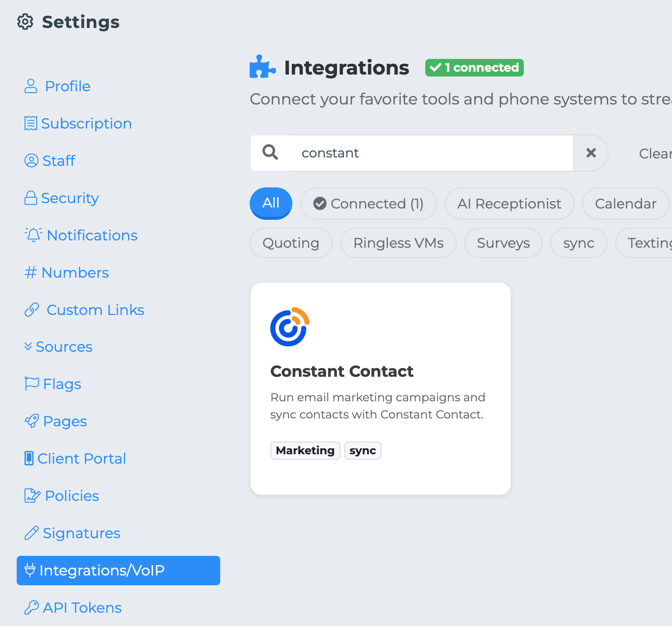This screenshot has width=672, height=626.
Task: Click the Security padlock icon
Action: 31,198
